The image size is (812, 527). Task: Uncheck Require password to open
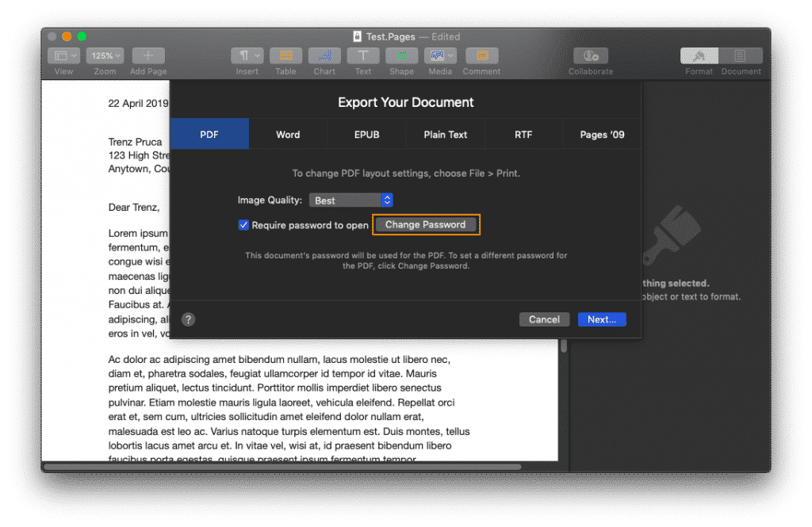(x=243, y=225)
